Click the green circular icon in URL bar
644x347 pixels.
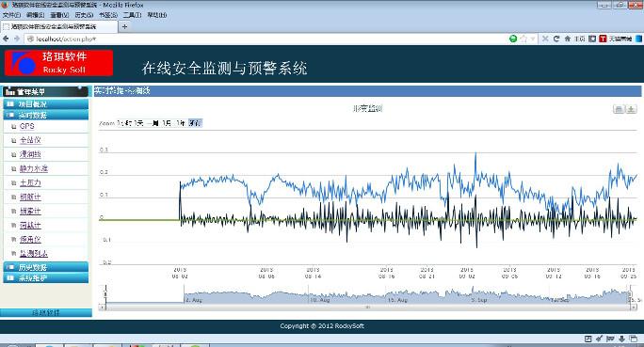click(x=513, y=39)
